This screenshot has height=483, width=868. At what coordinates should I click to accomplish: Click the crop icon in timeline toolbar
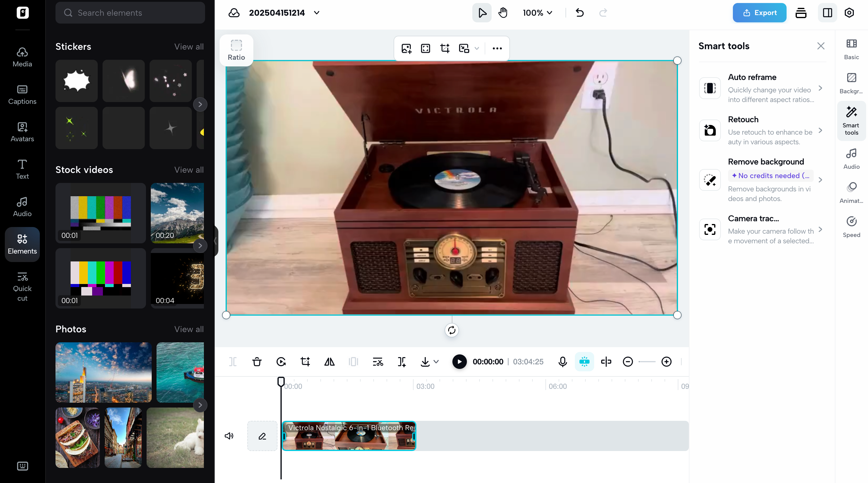(305, 362)
